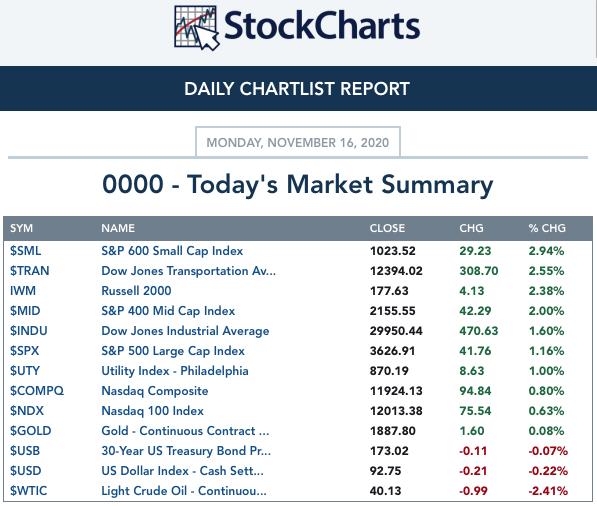
Task: Click the StockCharts logo icon
Action: click(x=196, y=27)
